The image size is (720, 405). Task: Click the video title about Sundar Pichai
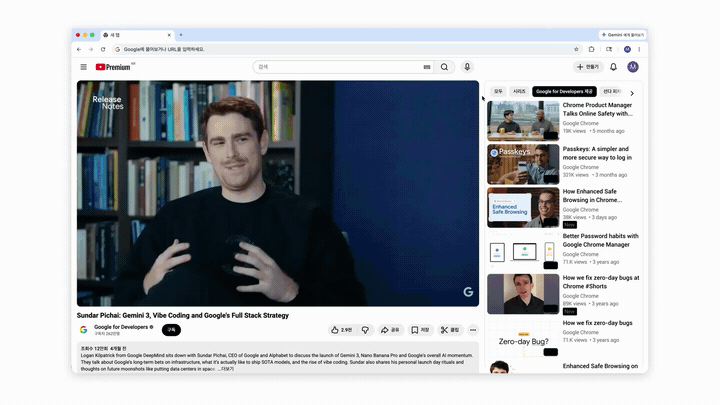point(183,315)
